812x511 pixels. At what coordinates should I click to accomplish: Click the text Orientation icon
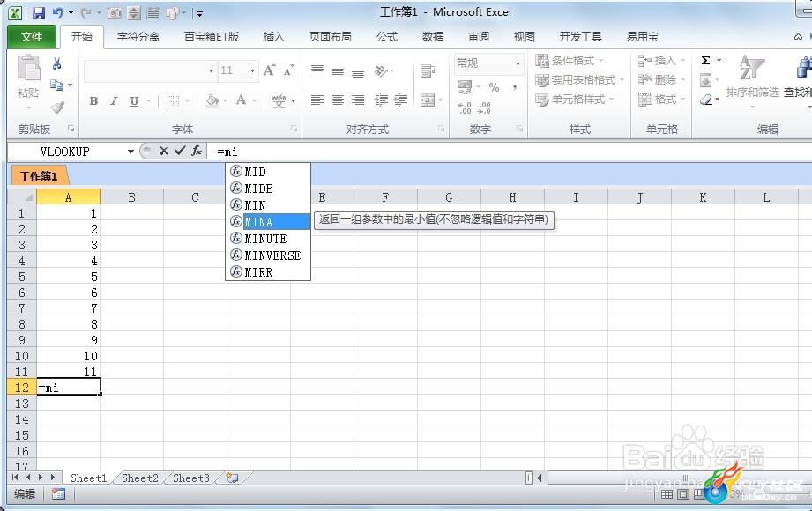click(x=381, y=70)
